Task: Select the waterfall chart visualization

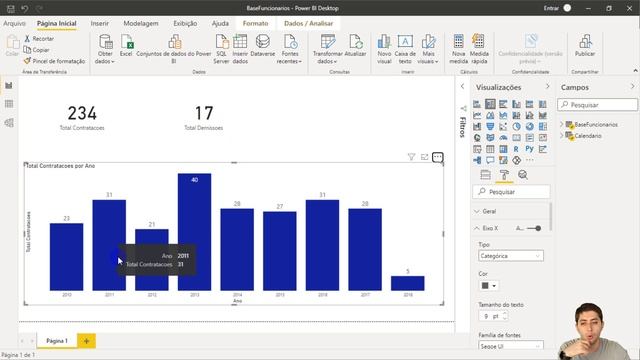Action: (477, 127)
